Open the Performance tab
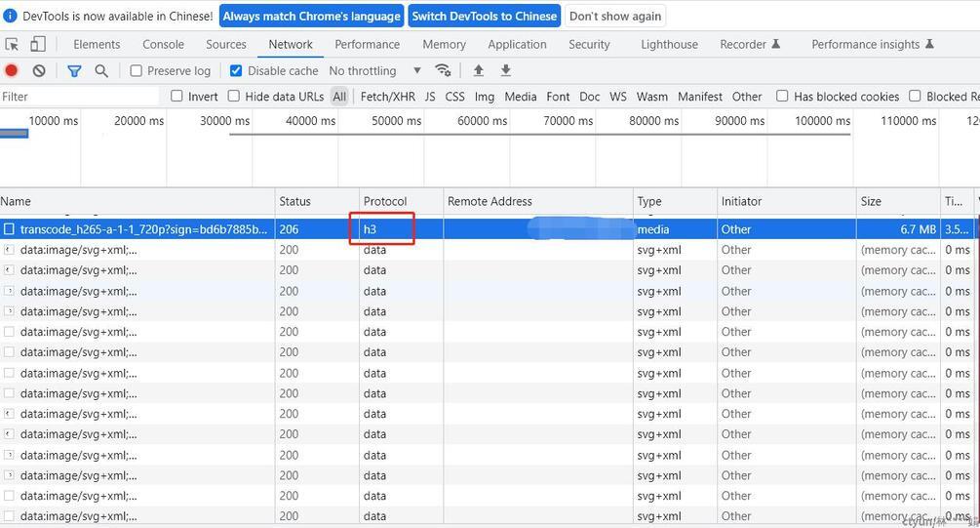This screenshot has height=528, width=980. 367,44
